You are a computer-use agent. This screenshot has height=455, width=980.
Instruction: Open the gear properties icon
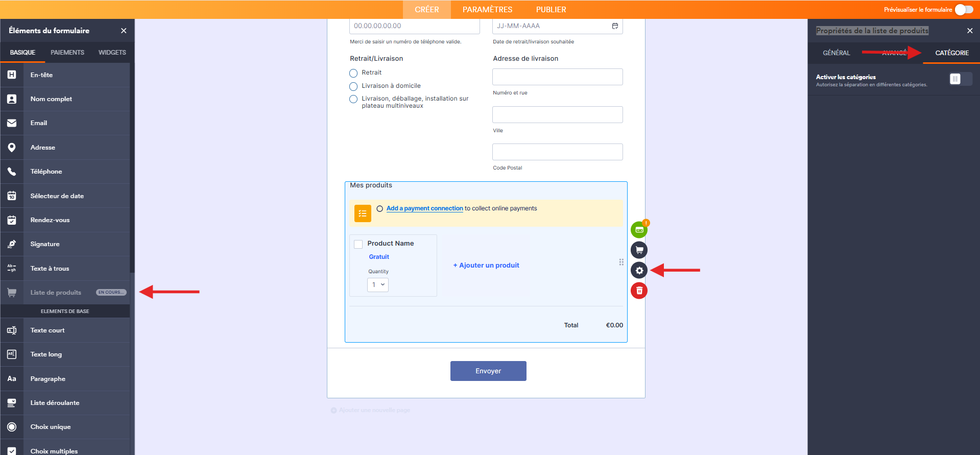tap(639, 271)
